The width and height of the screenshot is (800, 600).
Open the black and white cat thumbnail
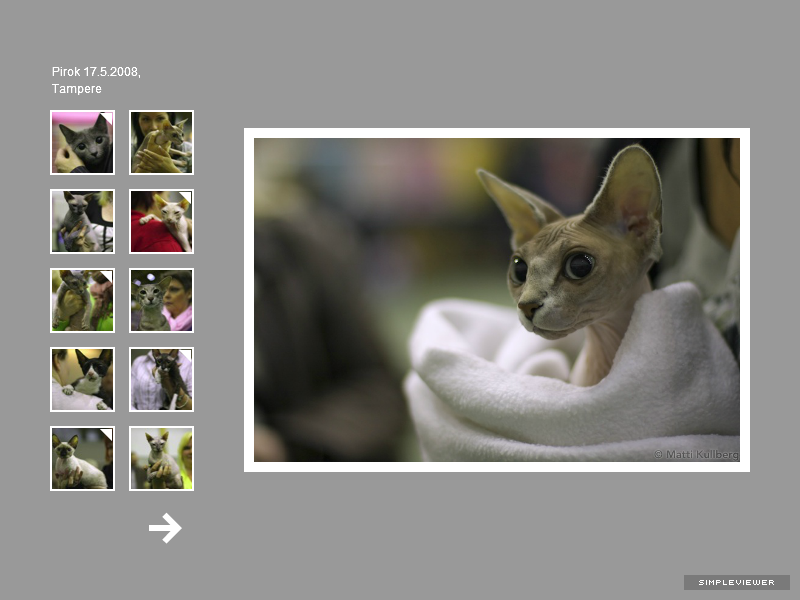[x=82, y=379]
